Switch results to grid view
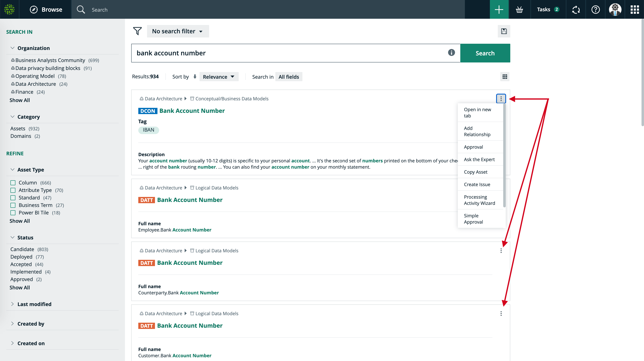644x361 pixels. pyautogui.click(x=505, y=77)
